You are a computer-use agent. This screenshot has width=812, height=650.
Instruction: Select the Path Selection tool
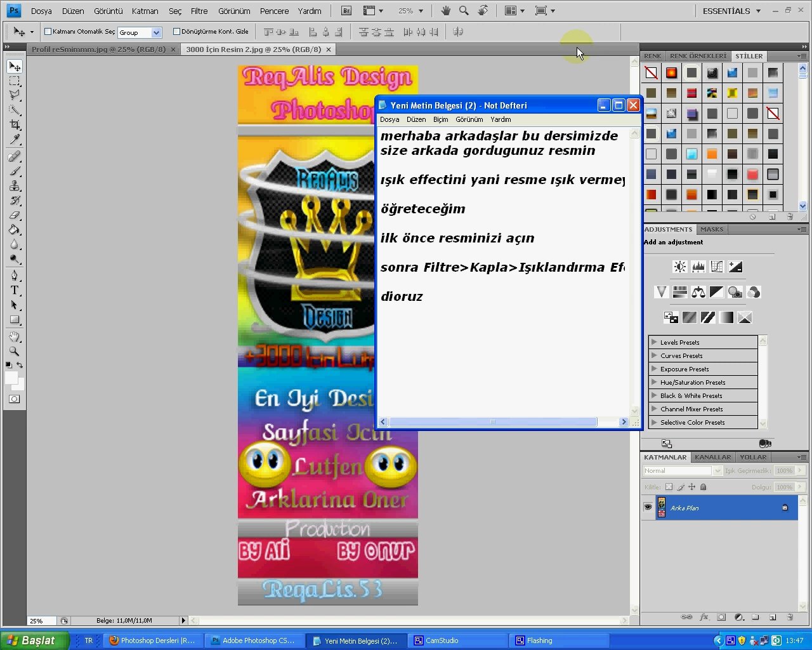[x=15, y=305]
